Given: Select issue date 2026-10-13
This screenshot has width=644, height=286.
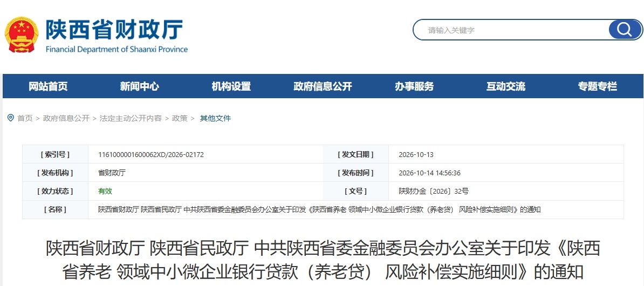Looking at the screenshot, I should point(416,155).
